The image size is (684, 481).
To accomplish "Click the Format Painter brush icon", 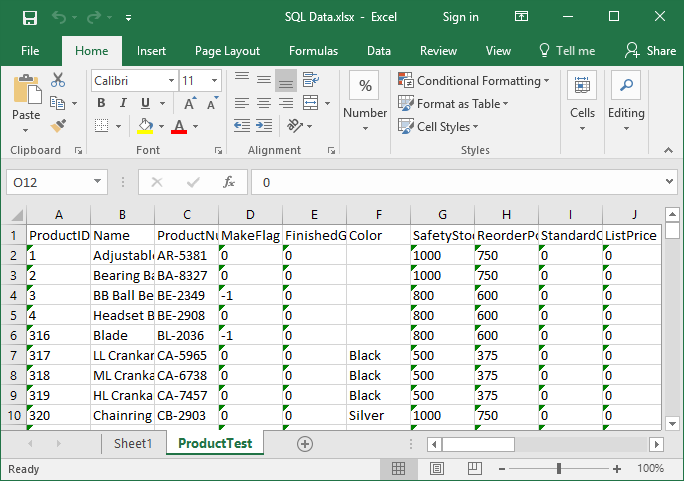I will 58,125.
